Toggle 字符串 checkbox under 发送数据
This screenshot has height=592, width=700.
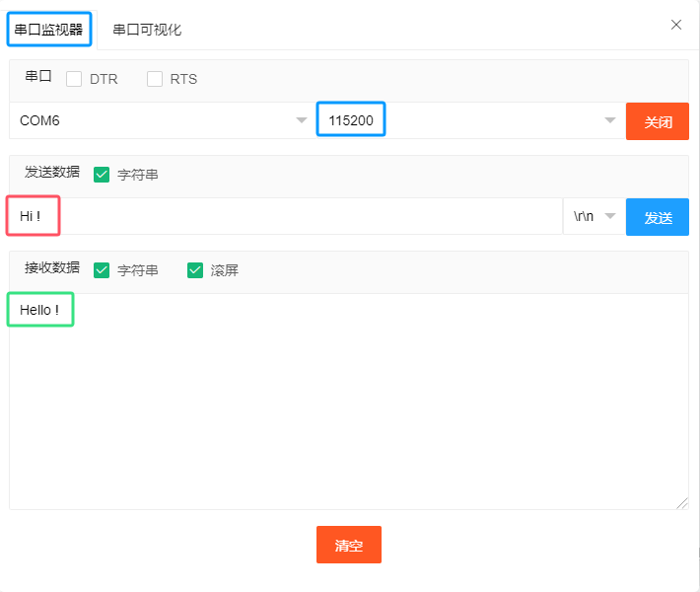[102, 175]
